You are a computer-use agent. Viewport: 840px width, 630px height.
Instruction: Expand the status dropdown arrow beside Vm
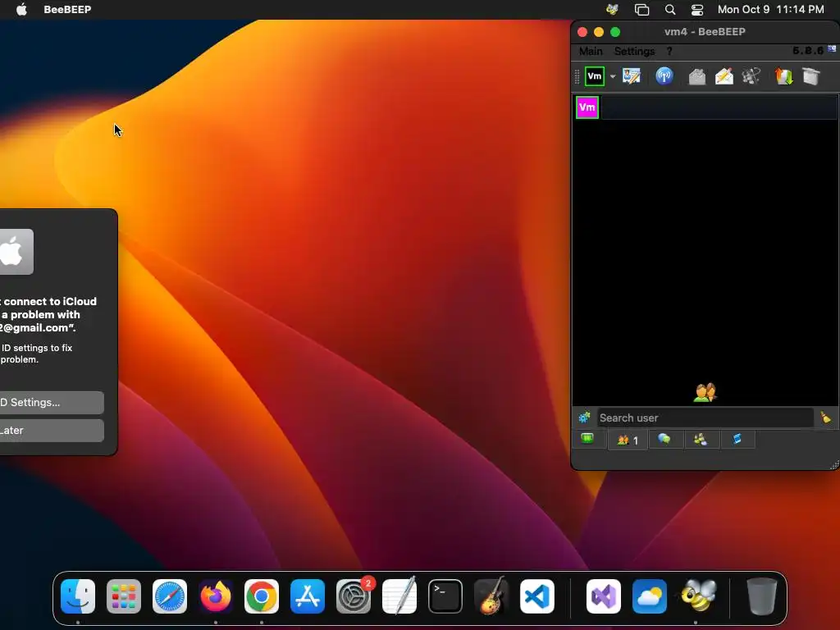[613, 76]
